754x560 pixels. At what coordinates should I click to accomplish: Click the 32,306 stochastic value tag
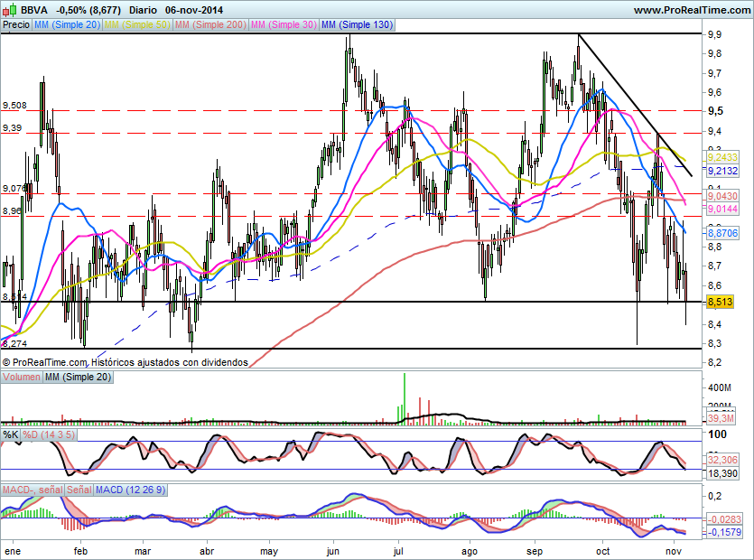[x=722, y=460]
